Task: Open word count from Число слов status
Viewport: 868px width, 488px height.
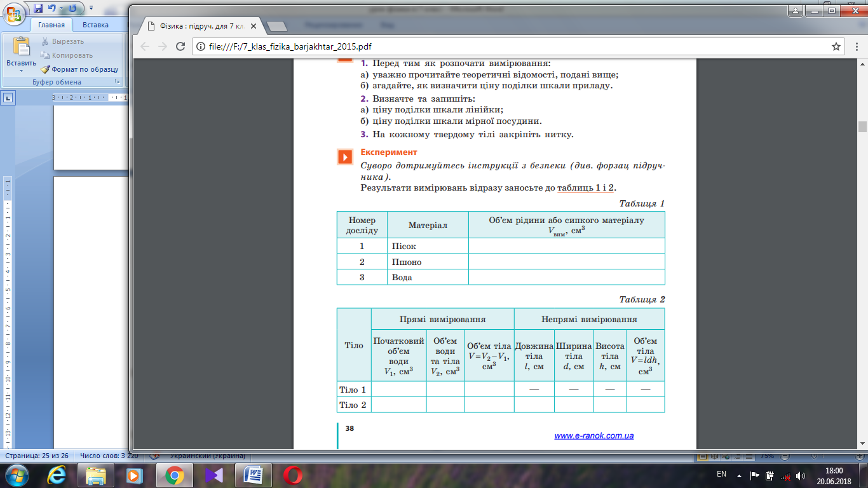Action: 109,456
